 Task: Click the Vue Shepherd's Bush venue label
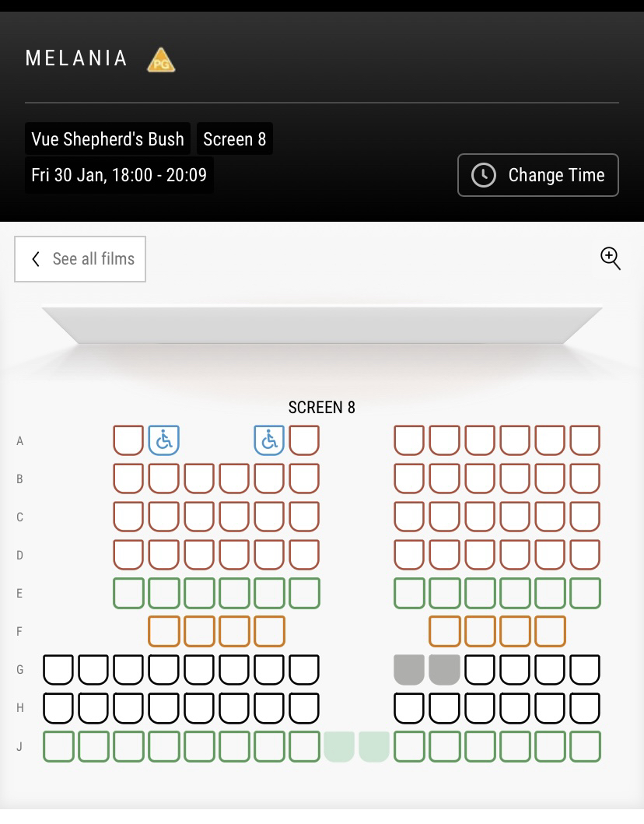click(107, 139)
